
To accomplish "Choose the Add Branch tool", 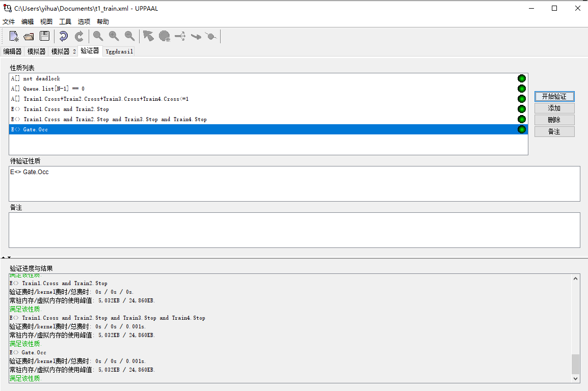I will pyautogui.click(x=180, y=36).
